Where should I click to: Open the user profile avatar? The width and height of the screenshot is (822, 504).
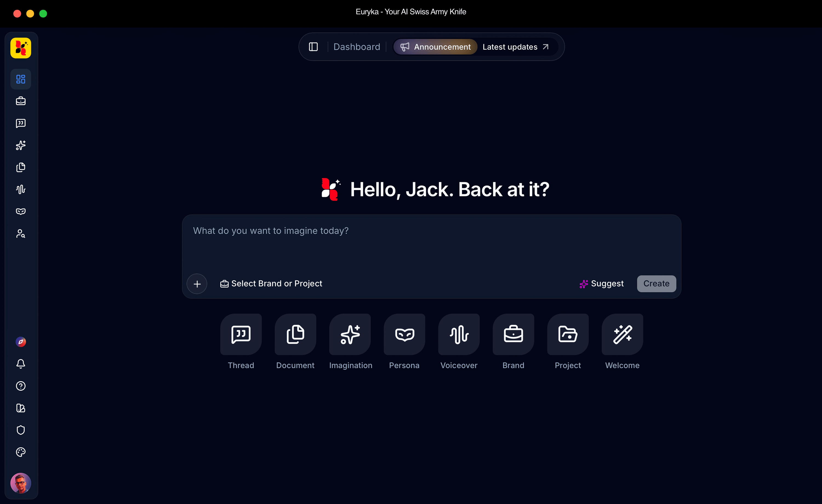[21, 483]
